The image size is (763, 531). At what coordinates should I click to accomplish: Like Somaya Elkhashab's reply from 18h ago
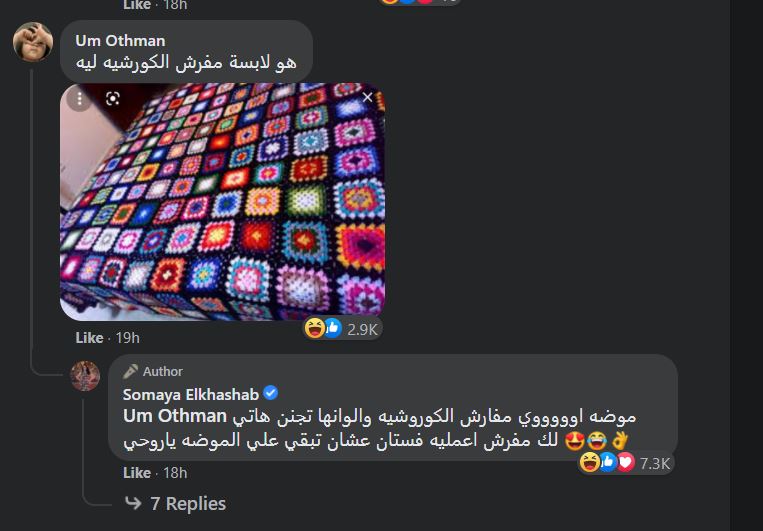(137, 473)
